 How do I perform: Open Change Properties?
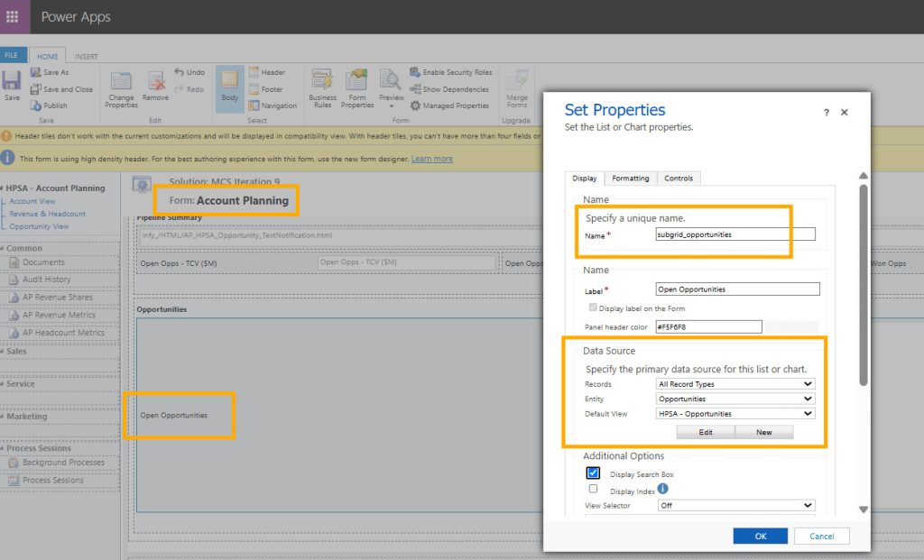pos(122,89)
